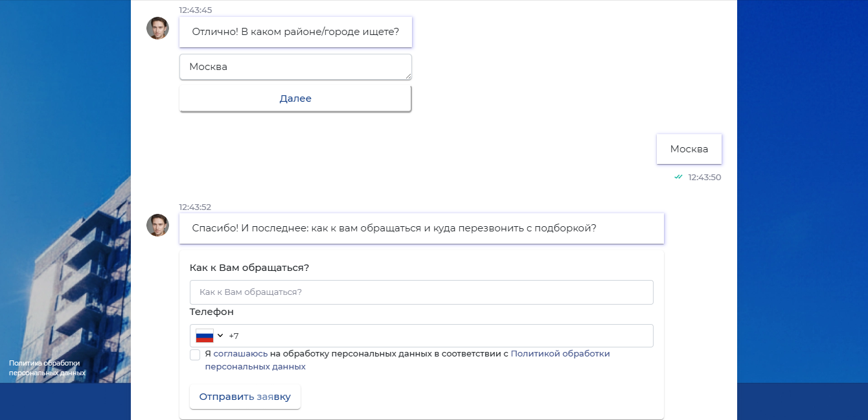The height and width of the screenshot is (420, 868).
Task: Open the Политикой обработки персональных данных link in the form
Action: click(x=560, y=354)
